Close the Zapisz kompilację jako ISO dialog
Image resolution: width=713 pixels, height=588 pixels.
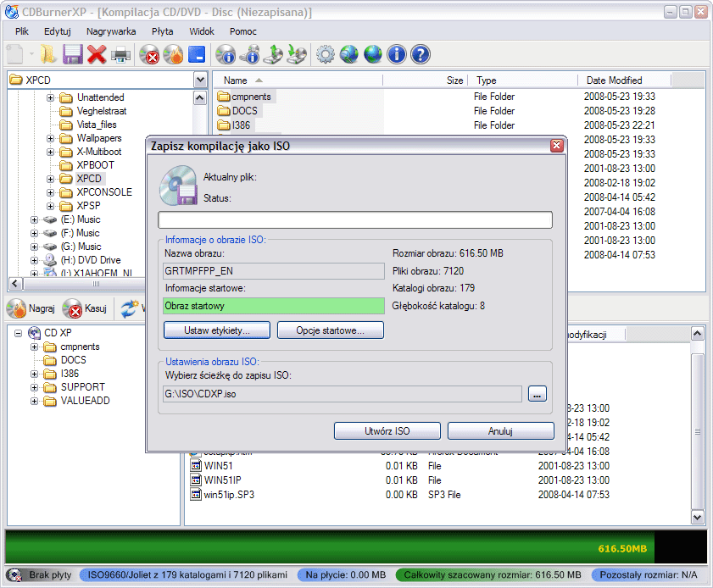pyautogui.click(x=556, y=146)
